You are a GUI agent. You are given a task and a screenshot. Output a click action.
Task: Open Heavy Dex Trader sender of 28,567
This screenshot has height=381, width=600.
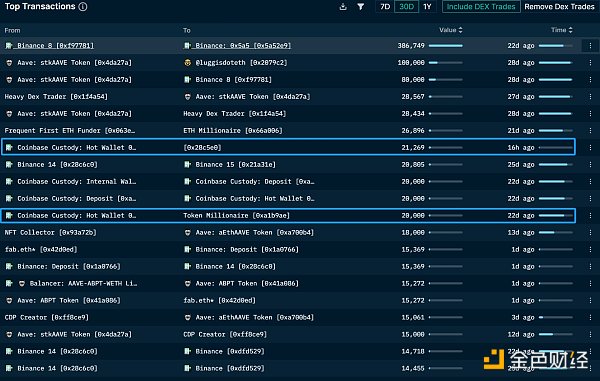56,96
